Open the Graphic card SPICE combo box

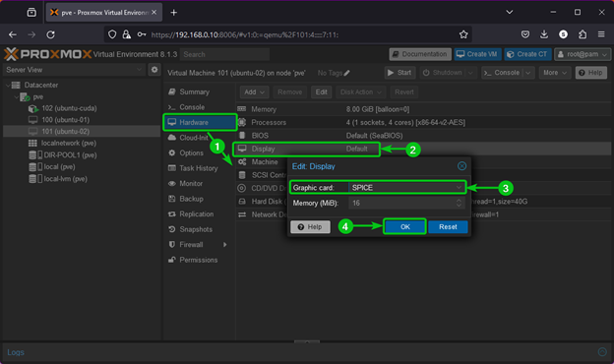406,188
